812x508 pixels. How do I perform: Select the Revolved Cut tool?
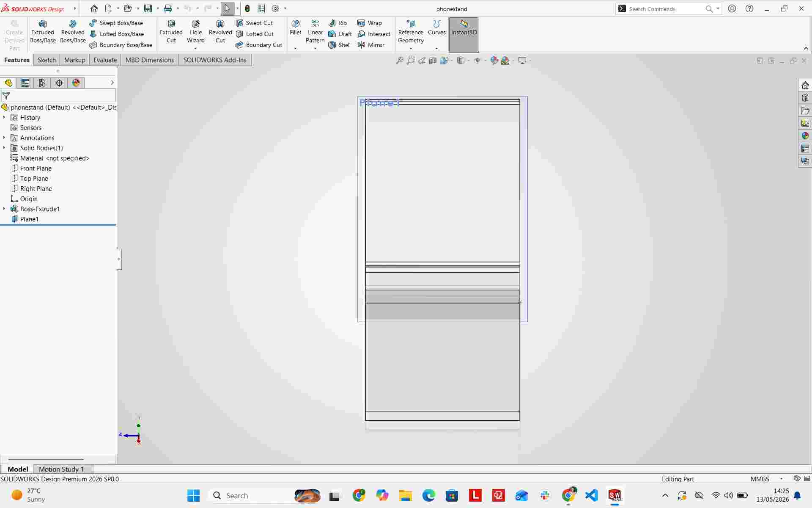coord(220,32)
